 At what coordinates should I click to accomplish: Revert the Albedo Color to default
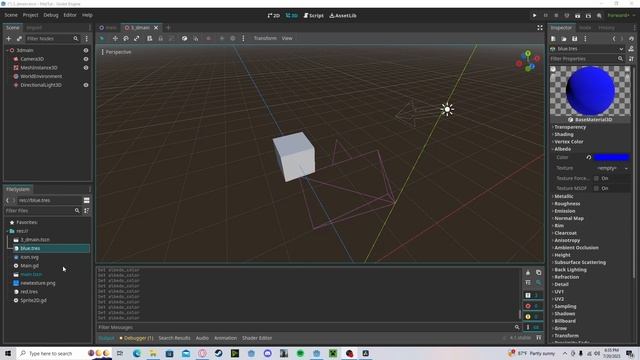(x=589, y=157)
